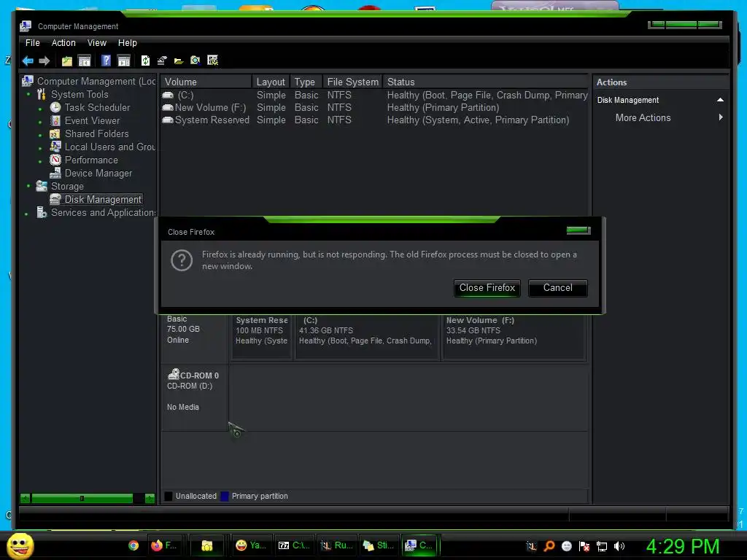This screenshot has width=747, height=560.
Task: Sort by the Type column header
Action: coord(306,82)
